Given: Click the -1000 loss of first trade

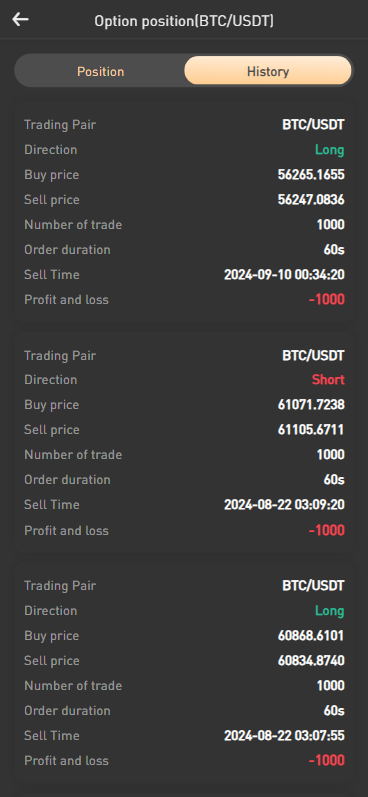Looking at the screenshot, I should [327, 299].
